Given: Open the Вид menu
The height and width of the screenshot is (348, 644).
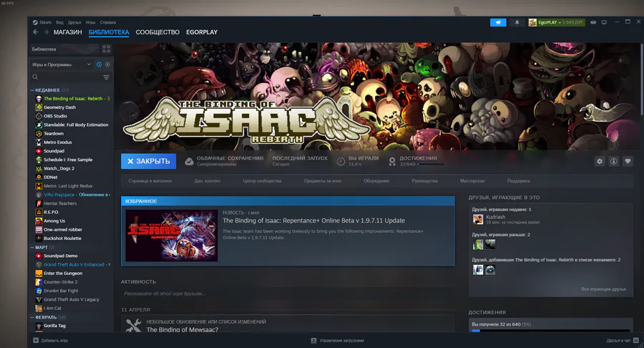Looking at the screenshot, I should pyautogui.click(x=59, y=23).
